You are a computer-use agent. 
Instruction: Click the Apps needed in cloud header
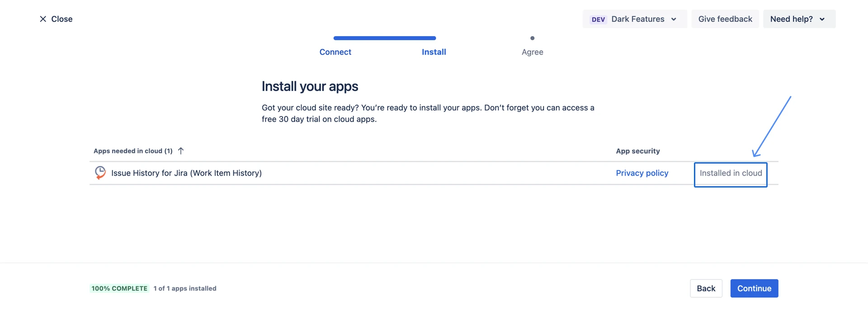coord(133,151)
